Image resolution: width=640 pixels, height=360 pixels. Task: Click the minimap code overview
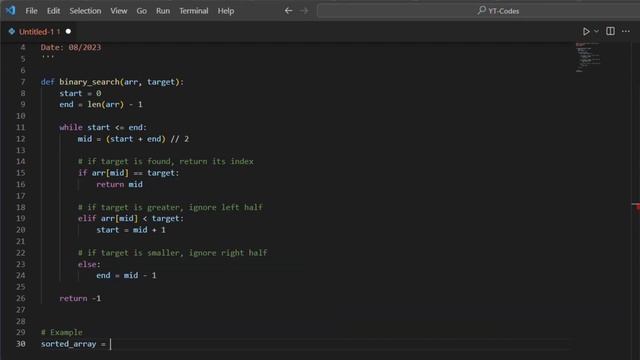588,57
